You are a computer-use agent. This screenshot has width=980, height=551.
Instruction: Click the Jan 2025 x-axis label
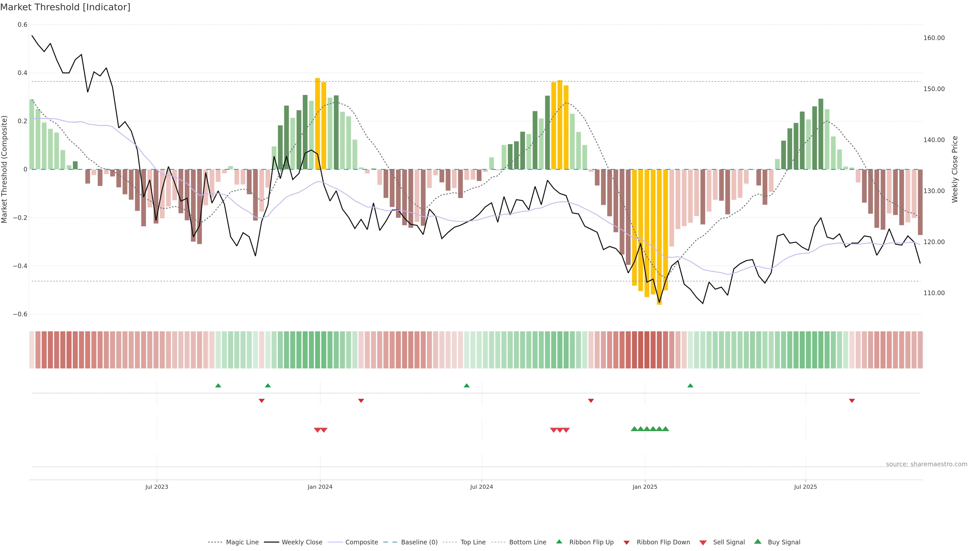644,487
